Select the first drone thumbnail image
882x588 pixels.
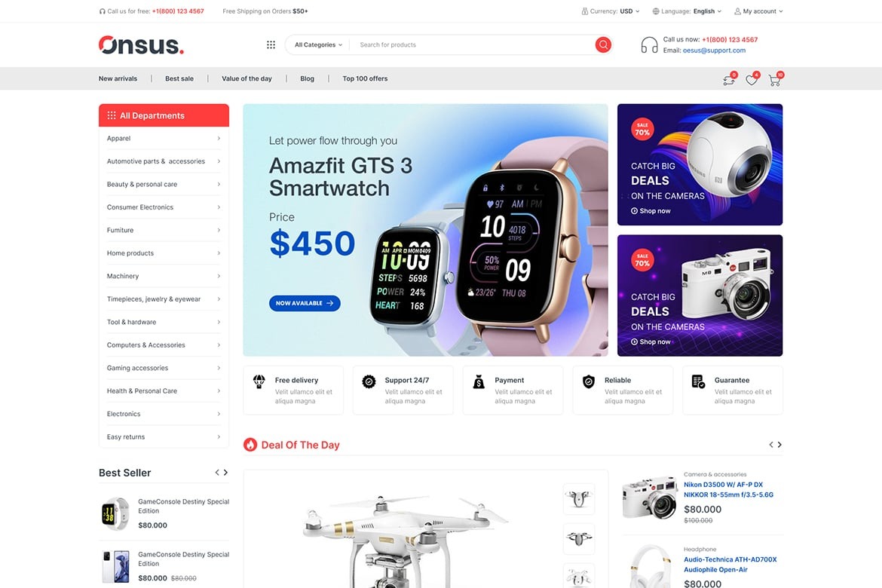pyautogui.click(x=579, y=498)
